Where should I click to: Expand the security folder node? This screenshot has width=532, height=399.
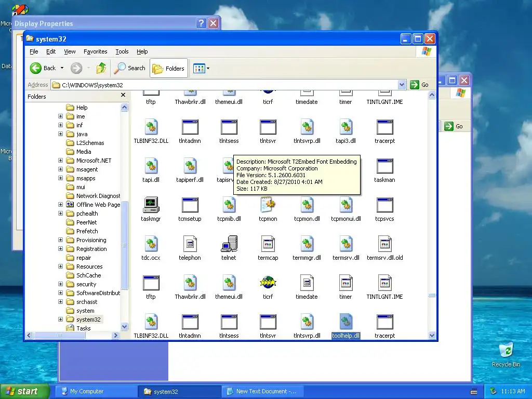click(60, 284)
